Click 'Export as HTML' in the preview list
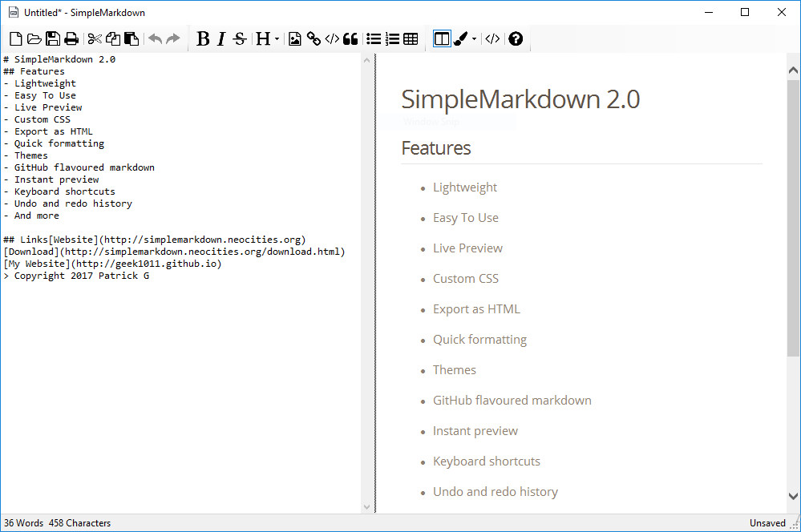Screen dimensions: 801x532 click(476, 309)
